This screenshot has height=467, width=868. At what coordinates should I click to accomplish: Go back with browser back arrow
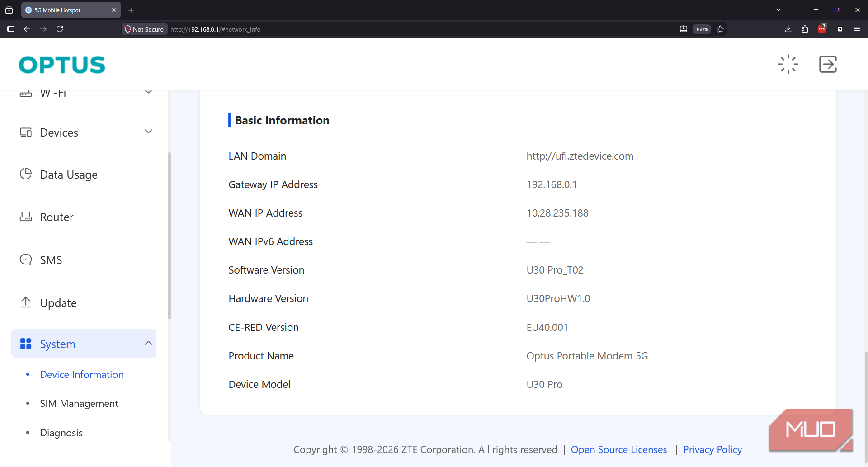pos(27,29)
